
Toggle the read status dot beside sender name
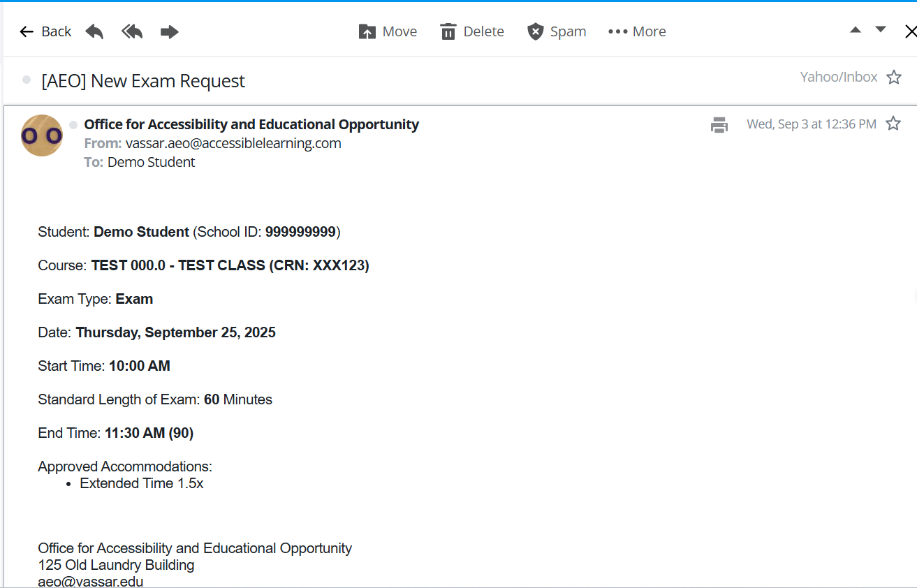click(73, 125)
